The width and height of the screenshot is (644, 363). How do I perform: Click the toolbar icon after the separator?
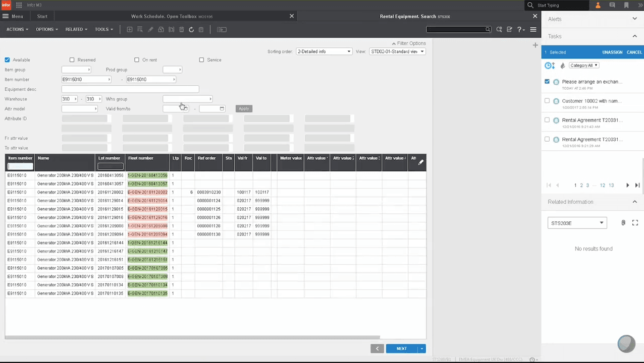coord(222,29)
